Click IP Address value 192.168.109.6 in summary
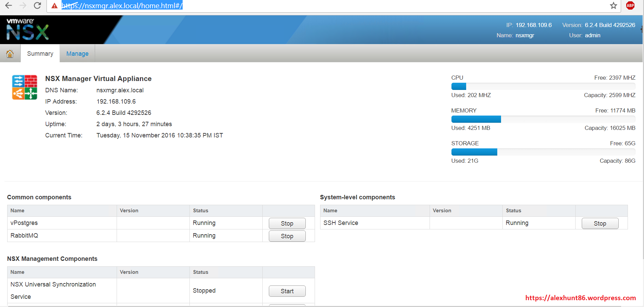This screenshot has height=307, width=644. coord(116,102)
